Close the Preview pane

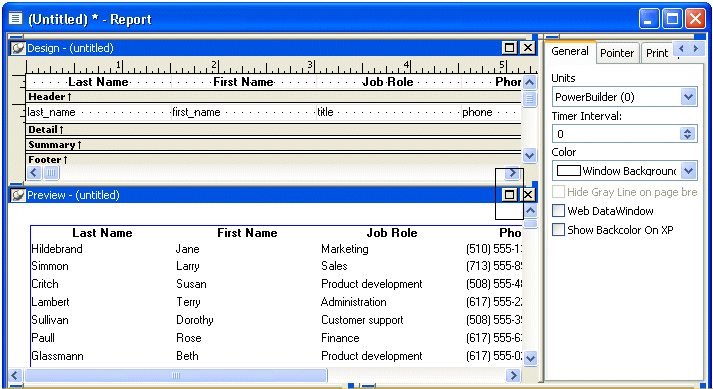[527, 195]
